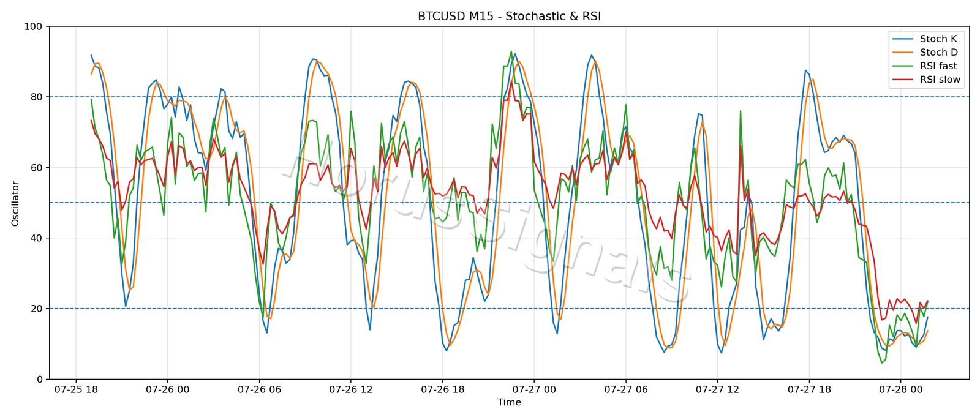980x420 pixels.
Task: Click the y-axis tick label 100
Action: (x=34, y=27)
